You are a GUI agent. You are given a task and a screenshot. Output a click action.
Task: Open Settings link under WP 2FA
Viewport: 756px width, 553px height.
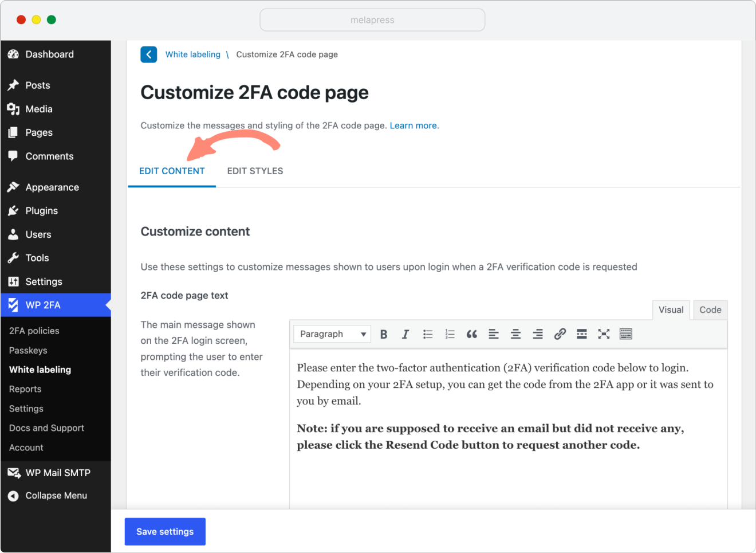click(x=26, y=409)
